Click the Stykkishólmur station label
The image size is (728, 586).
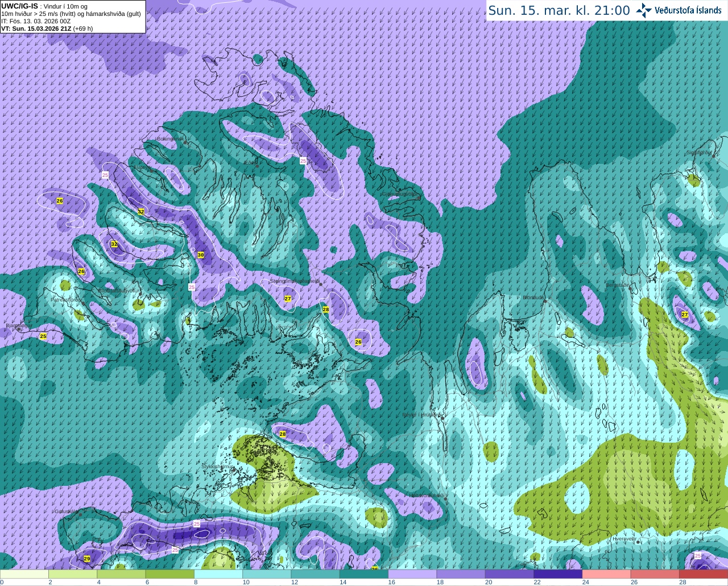pyautogui.click(x=218, y=466)
